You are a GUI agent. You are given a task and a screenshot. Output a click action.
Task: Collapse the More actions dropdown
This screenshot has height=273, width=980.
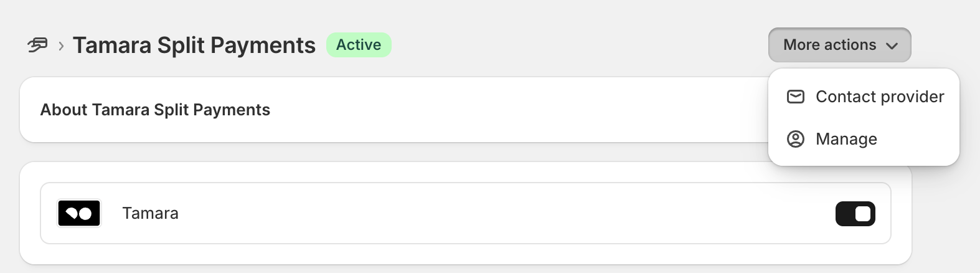pyautogui.click(x=839, y=45)
